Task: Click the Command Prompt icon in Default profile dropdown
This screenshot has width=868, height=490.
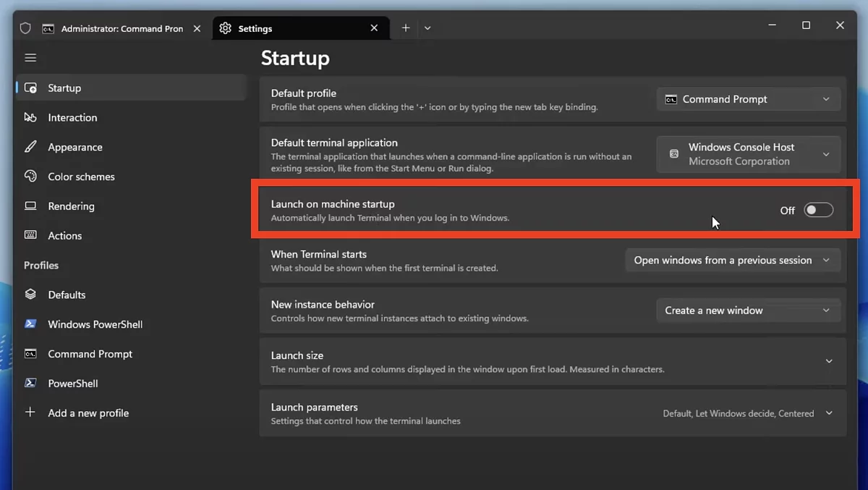Action: click(671, 99)
